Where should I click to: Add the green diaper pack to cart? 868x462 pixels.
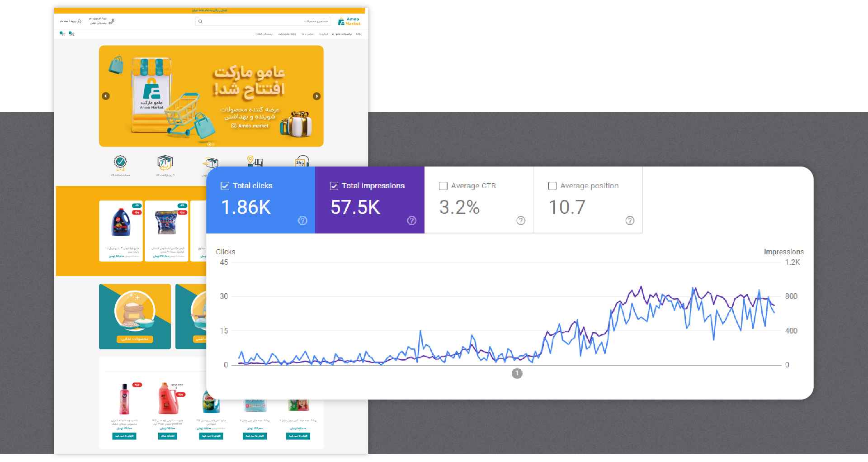click(x=298, y=436)
